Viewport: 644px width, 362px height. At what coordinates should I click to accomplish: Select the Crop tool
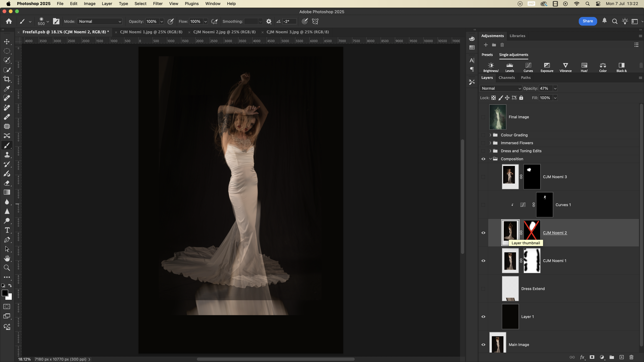pyautogui.click(x=7, y=79)
